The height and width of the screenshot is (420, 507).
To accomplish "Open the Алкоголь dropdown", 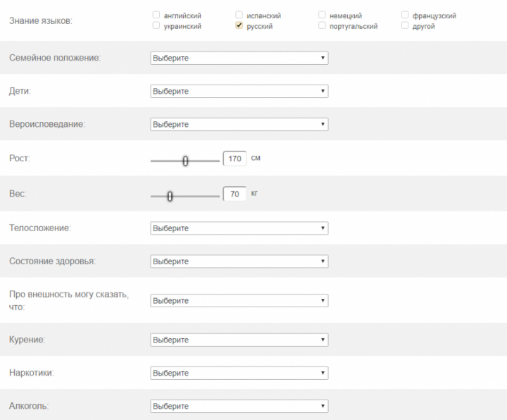I will click(239, 407).
